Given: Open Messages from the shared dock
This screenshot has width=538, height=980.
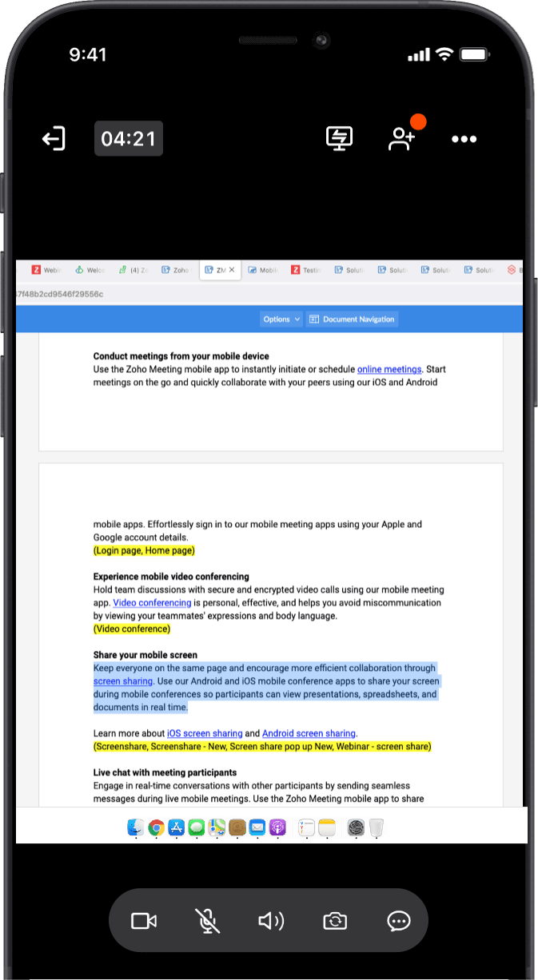Looking at the screenshot, I should pyautogui.click(x=197, y=827).
